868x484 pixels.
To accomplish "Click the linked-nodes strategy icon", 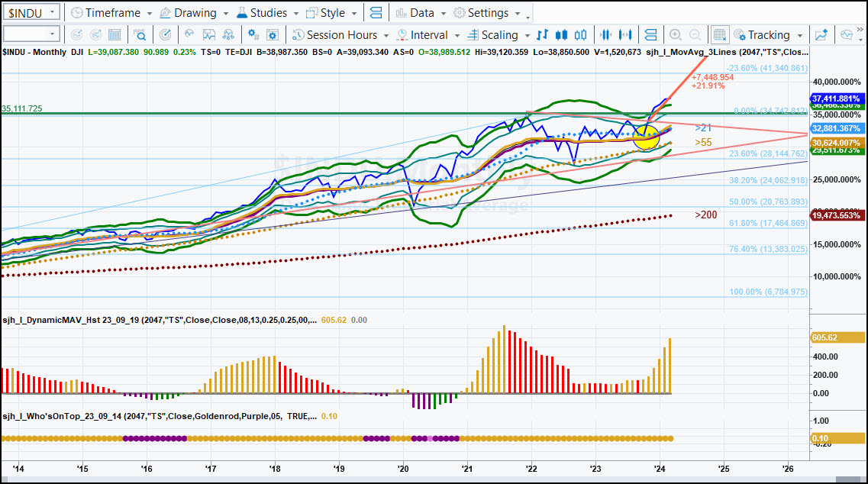I will pos(228,35).
